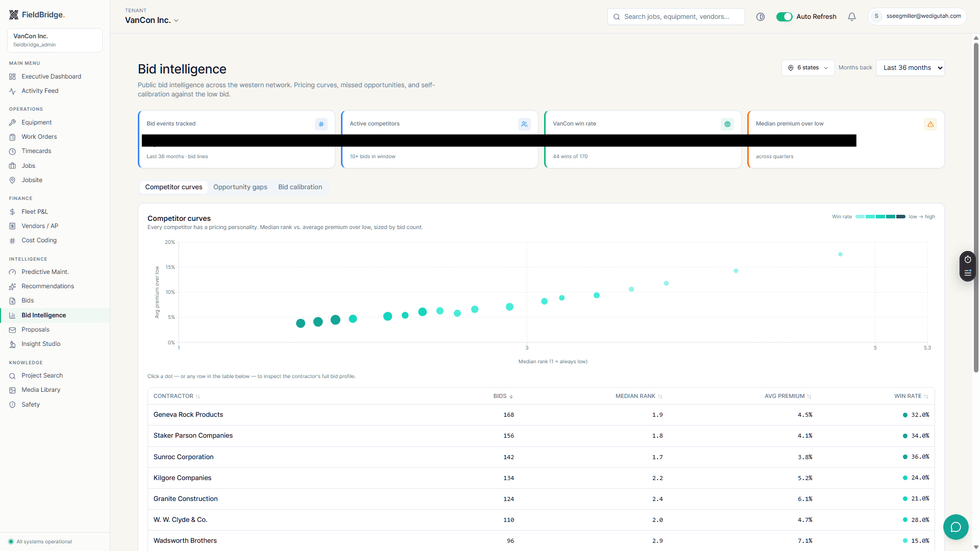Toggle the Auto Refresh switch
980x551 pixels.
[784, 17]
